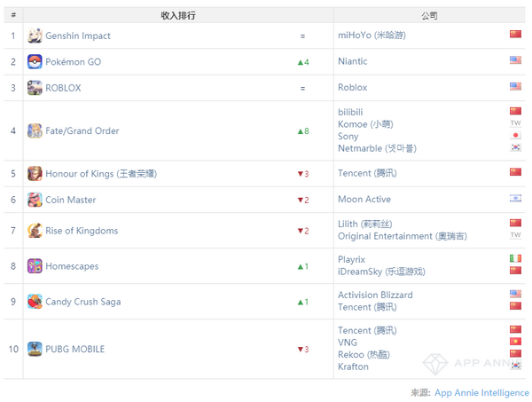This screenshot has height=402, width=532.
Task: Open the App Annie Intelligence source link
Action: 481,392
